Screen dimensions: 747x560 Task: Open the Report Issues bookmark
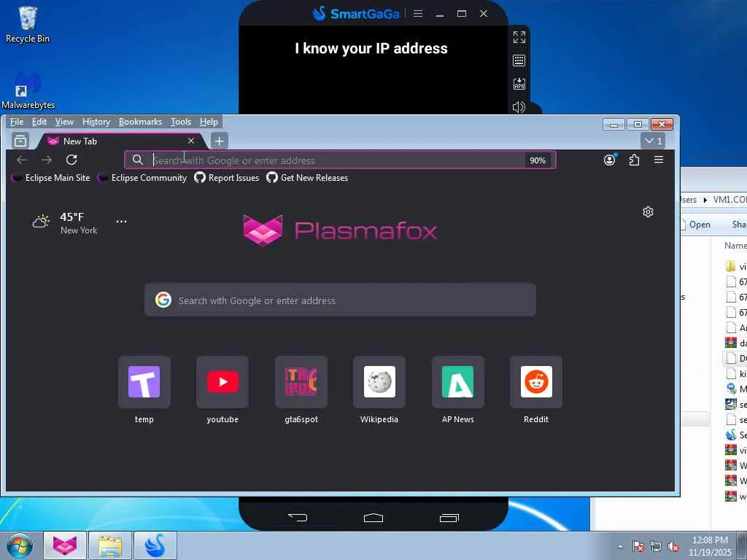pyautogui.click(x=227, y=178)
